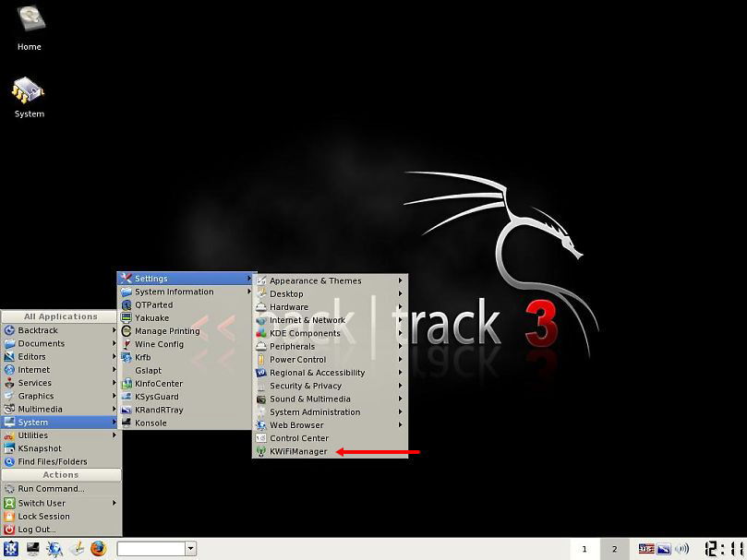Open the System Administration entry
Viewport: 747px width, 560px height.
pos(330,411)
